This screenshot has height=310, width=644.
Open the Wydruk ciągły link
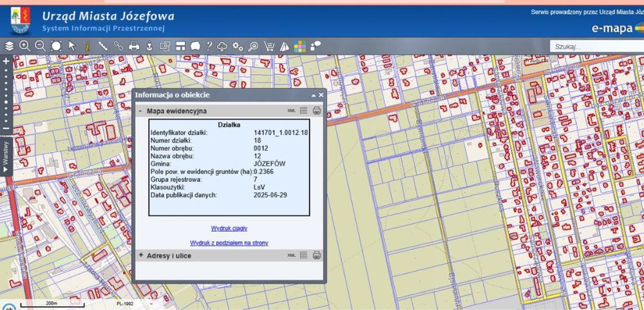(229, 228)
